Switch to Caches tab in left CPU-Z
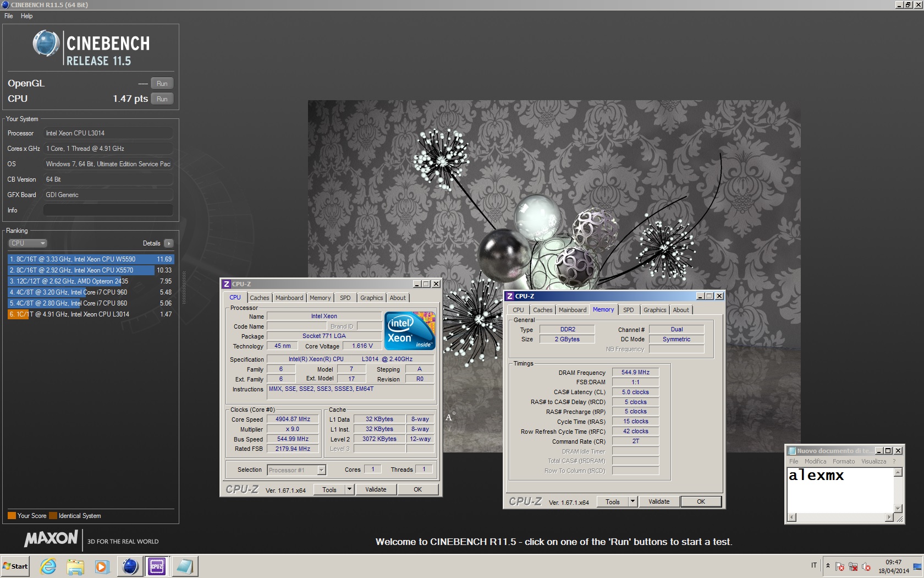This screenshot has width=924, height=578. (x=260, y=298)
